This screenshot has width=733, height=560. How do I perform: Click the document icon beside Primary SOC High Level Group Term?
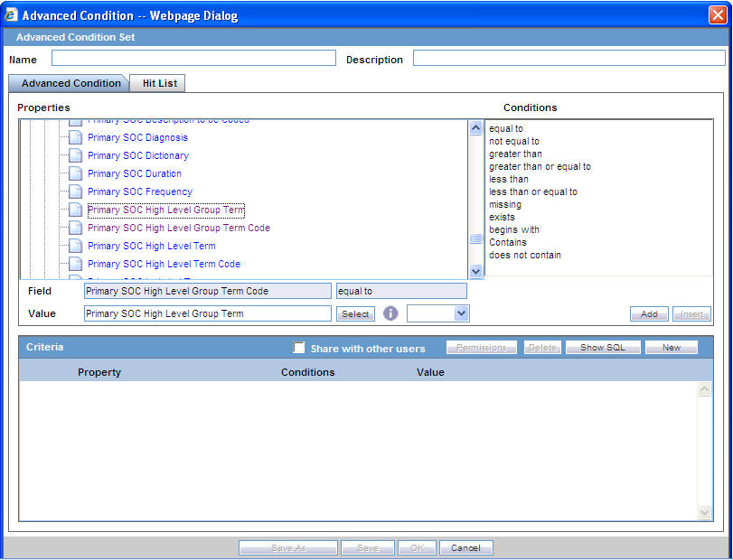pos(74,210)
